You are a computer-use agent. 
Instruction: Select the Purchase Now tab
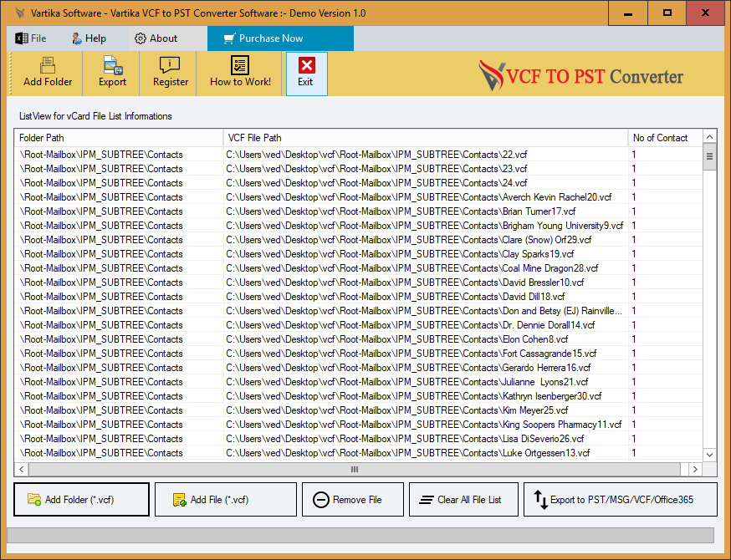(280, 38)
